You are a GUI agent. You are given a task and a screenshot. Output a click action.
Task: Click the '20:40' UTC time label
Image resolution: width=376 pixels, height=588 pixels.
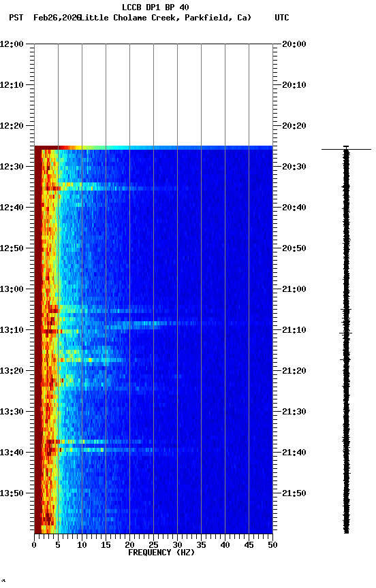(x=294, y=208)
